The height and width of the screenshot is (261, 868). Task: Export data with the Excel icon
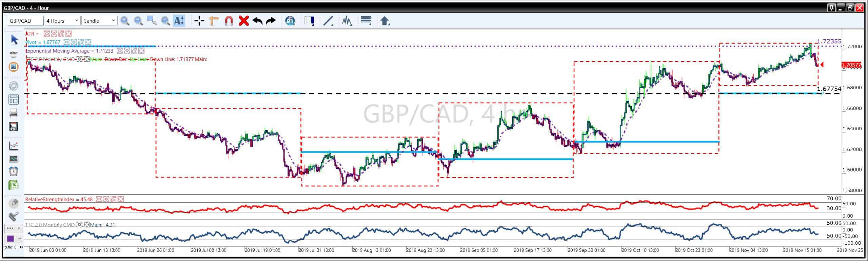(14, 185)
